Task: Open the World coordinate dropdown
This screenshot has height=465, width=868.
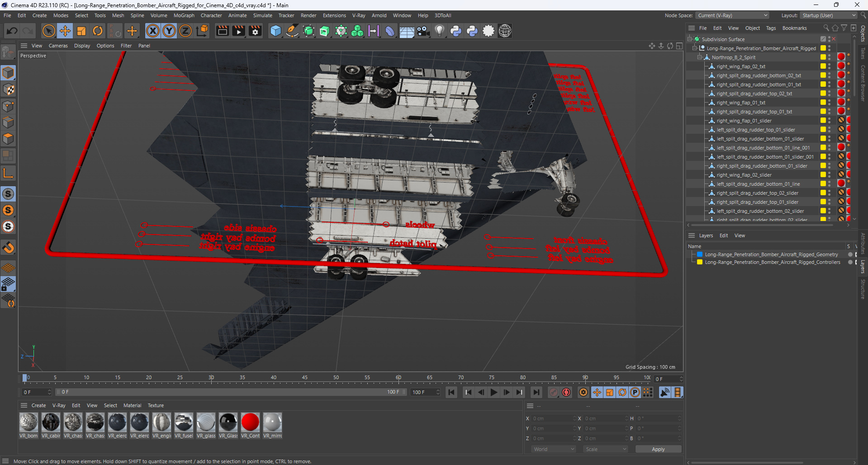Action: [554, 449]
